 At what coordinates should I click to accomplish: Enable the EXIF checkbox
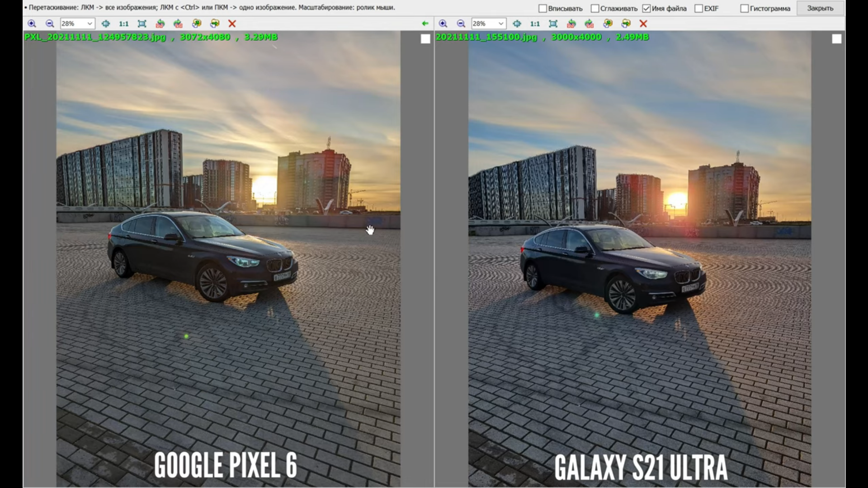tap(698, 9)
